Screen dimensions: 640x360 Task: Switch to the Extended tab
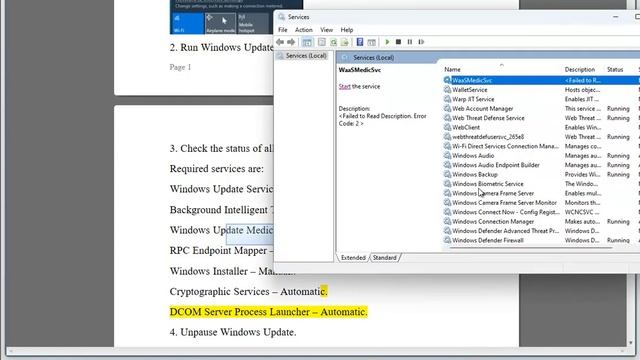353,258
